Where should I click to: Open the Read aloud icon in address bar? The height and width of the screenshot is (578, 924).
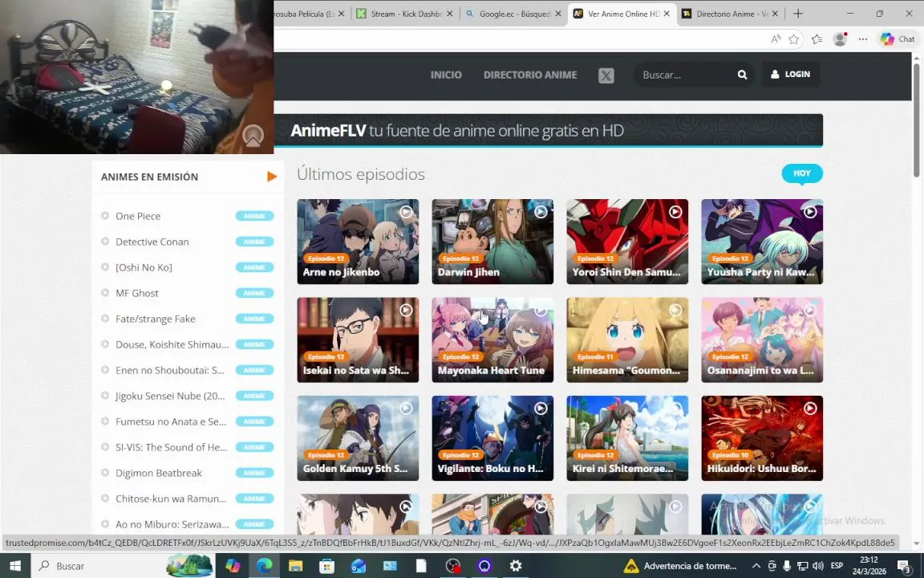[776, 39]
